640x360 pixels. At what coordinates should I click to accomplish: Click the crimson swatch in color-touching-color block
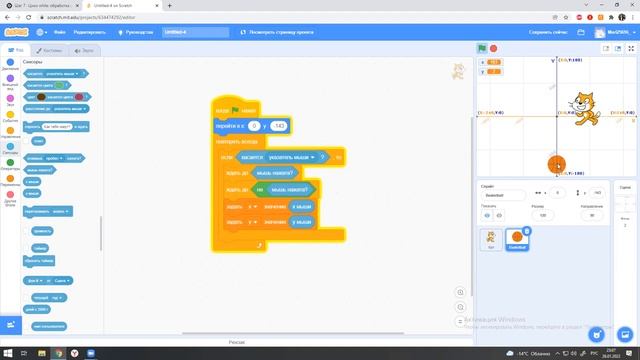click(79, 97)
